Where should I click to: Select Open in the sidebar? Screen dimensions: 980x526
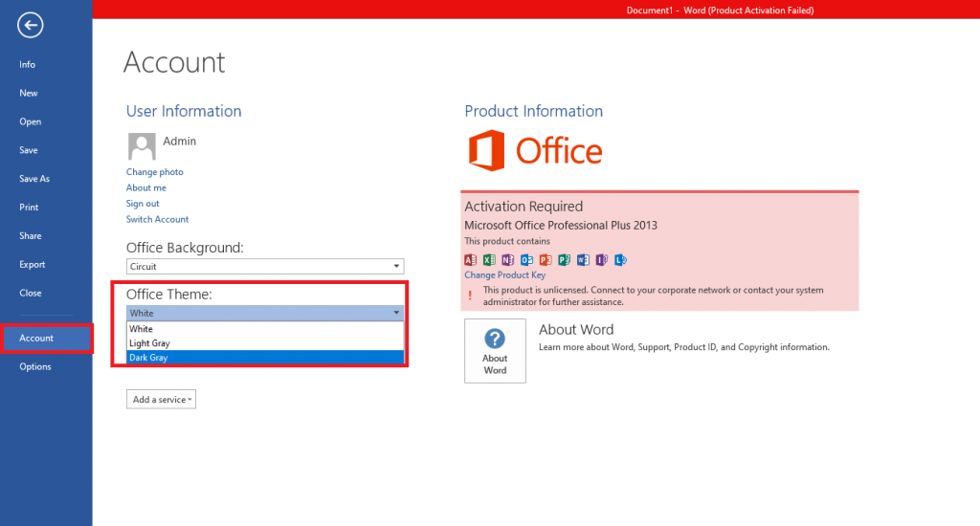click(x=46, y=121)
